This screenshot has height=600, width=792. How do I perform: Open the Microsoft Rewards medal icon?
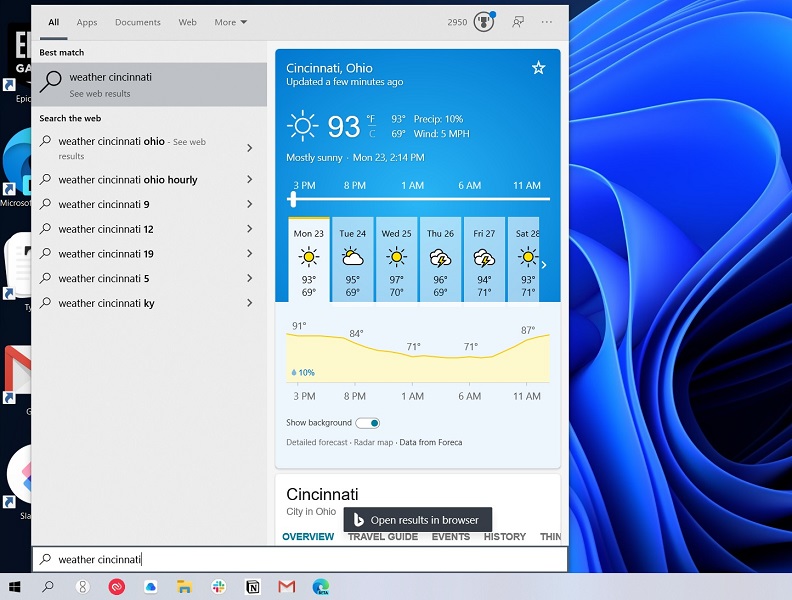(x=484, y=22)
